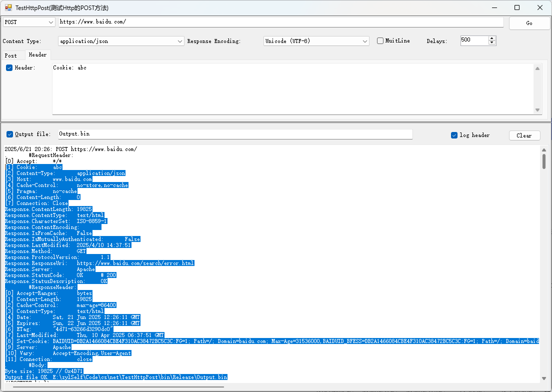Uncheck the Header checkbox

(x=9, y=67)
